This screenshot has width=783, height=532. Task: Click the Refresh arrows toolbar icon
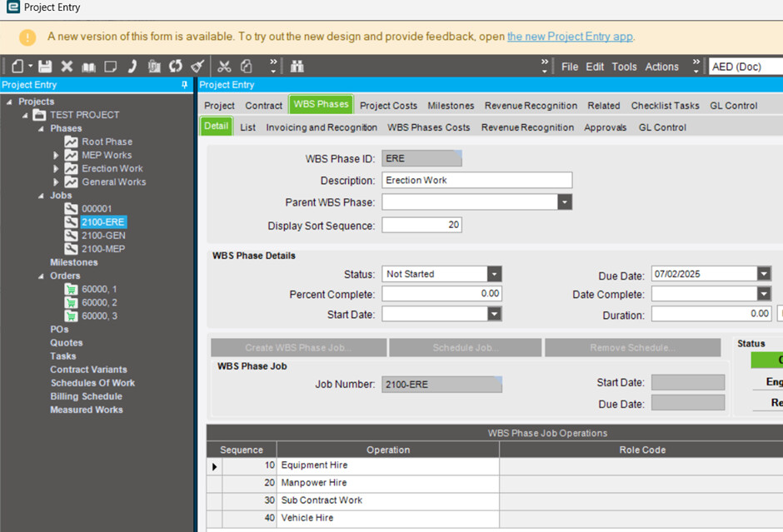coord(176,67)
